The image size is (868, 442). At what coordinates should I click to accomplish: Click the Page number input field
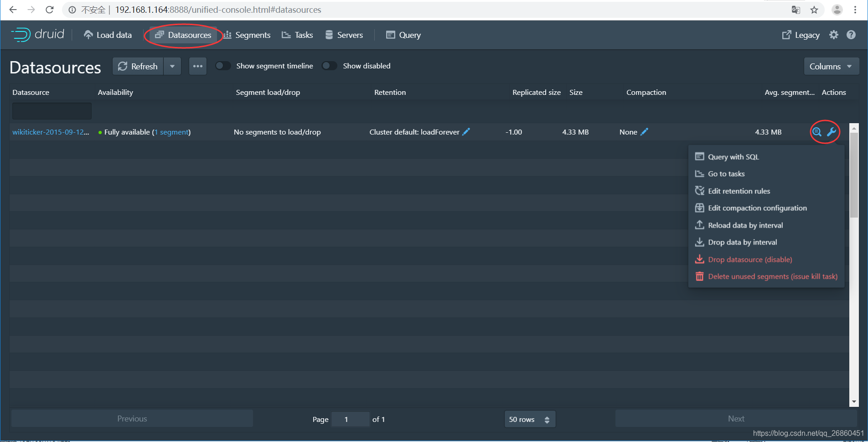coord(350,419)
